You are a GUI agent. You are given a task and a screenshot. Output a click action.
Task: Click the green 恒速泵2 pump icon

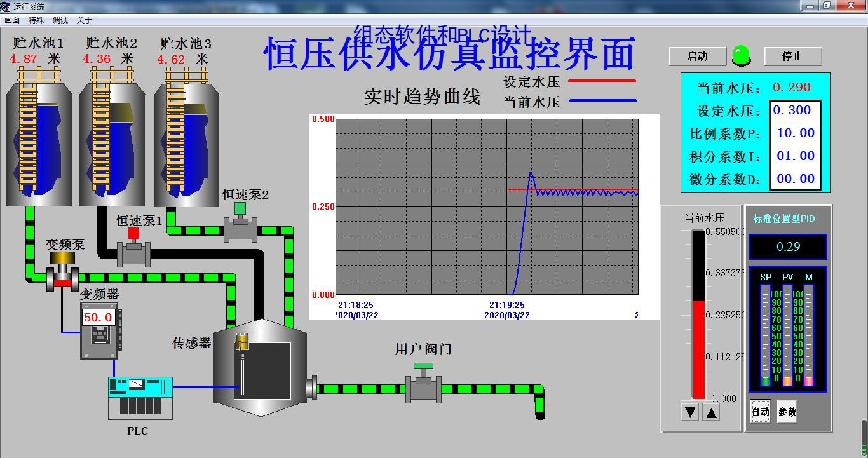pos(240,231)
